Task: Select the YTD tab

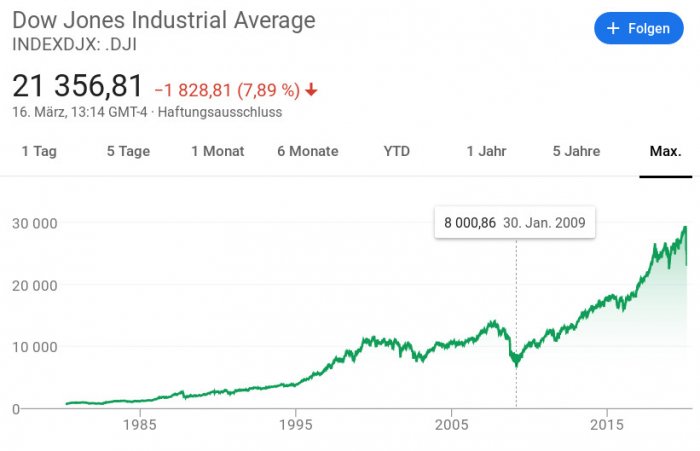Action: coord(397,151)
